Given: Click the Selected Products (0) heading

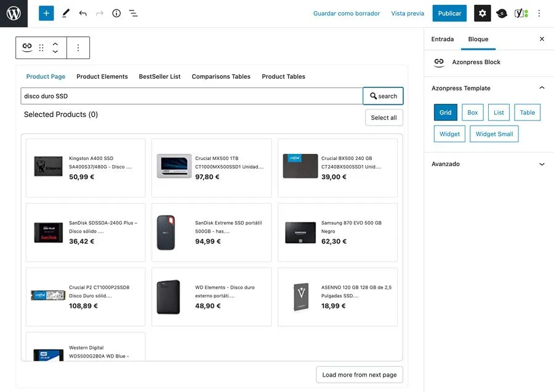Looking at the screenshot, I should tap(61, 114).
